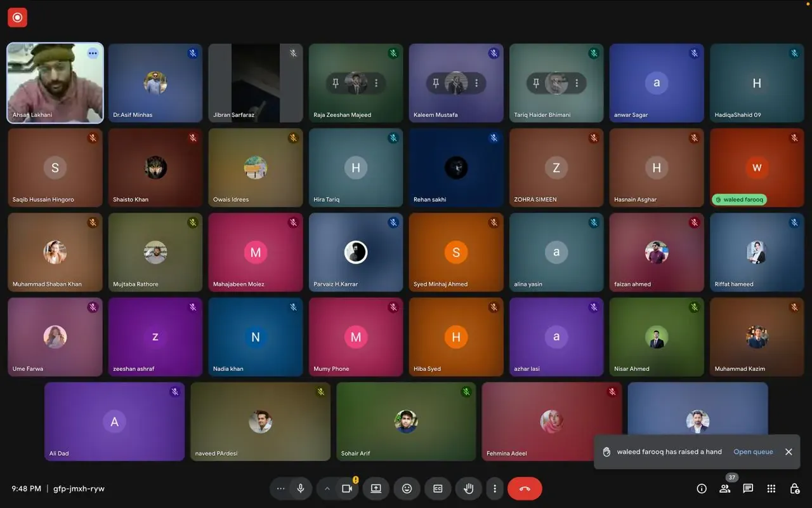Click the muted mic icon on Fehmina Adeel
The image size is (812, 508).
[612, 392]
